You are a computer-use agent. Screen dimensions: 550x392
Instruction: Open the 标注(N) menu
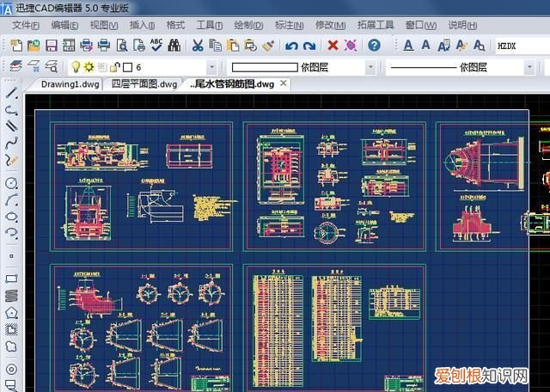(x=290, y=25)
